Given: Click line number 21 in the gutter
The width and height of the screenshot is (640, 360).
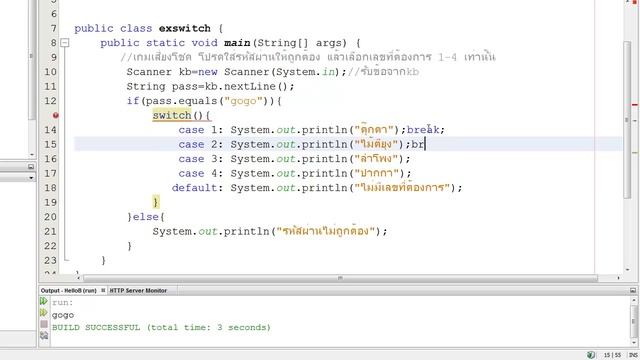Looking at the screenshot, I should click(x=50, y=231).
